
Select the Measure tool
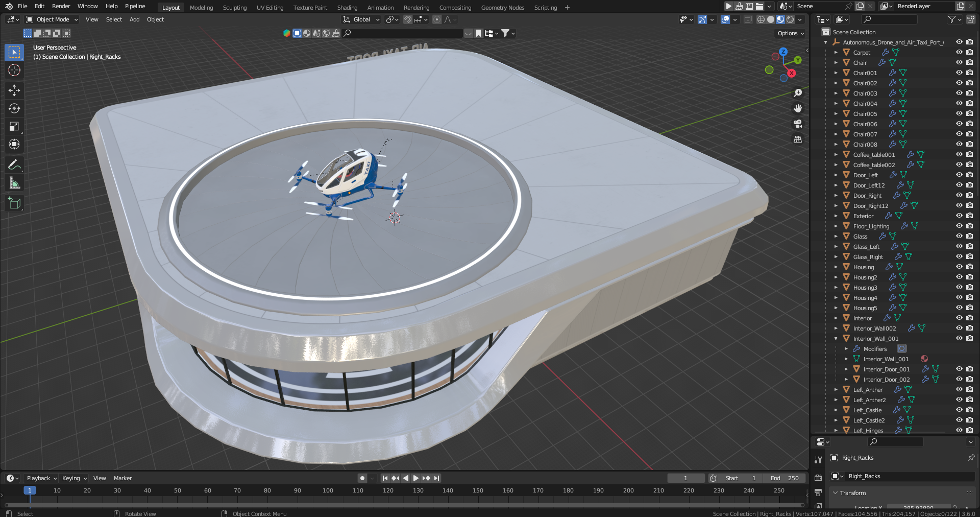(x=14, y=183)
